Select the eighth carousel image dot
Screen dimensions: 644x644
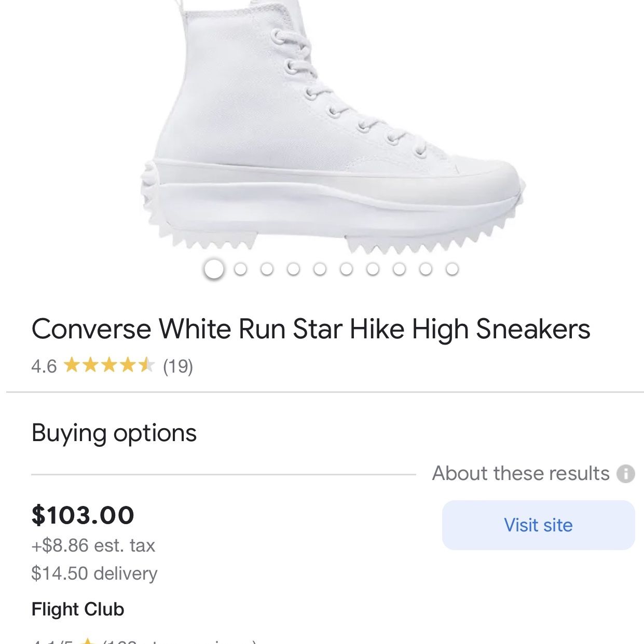pyautogui.click(x=399, y=269)
